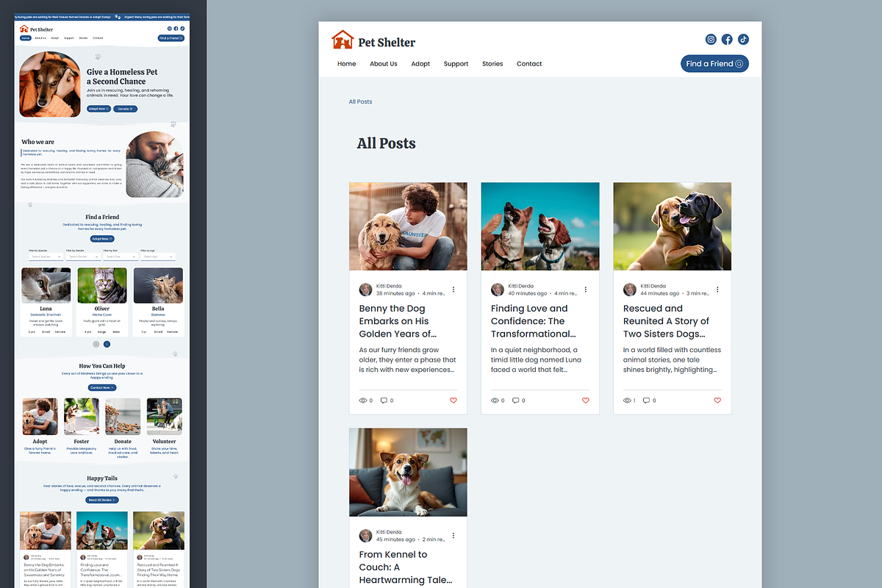
Task: Click the Luna cat card in the left preview
Action: (46, 302)
